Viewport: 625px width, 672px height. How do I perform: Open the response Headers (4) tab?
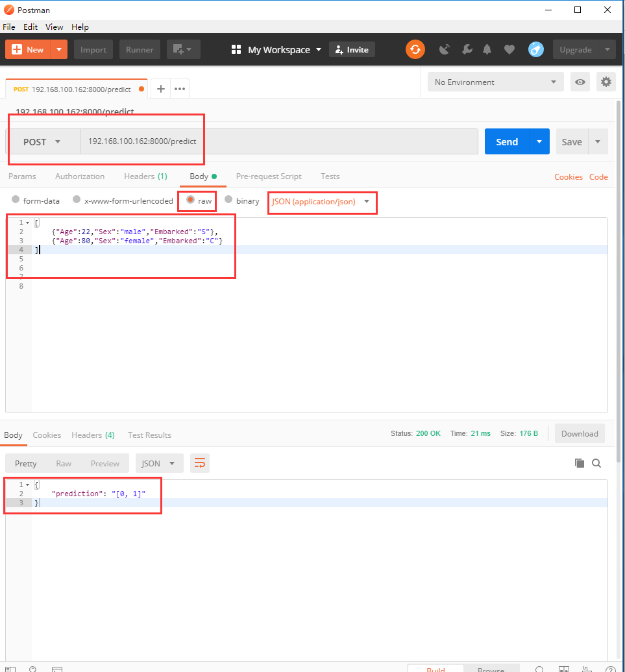tap(93, 435)
